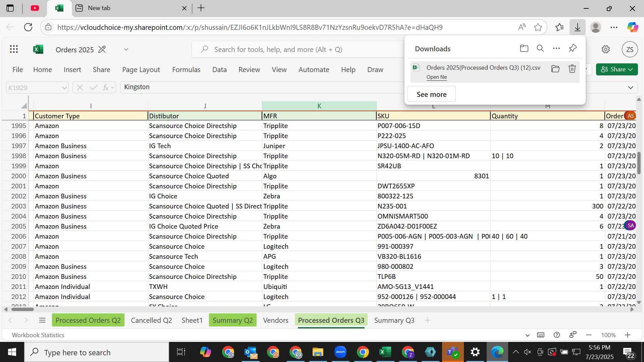The height and width of the screenshot is (362, 644).
Task: Switch to the Insert ribbon tab
Action: [x=72, y=69]
